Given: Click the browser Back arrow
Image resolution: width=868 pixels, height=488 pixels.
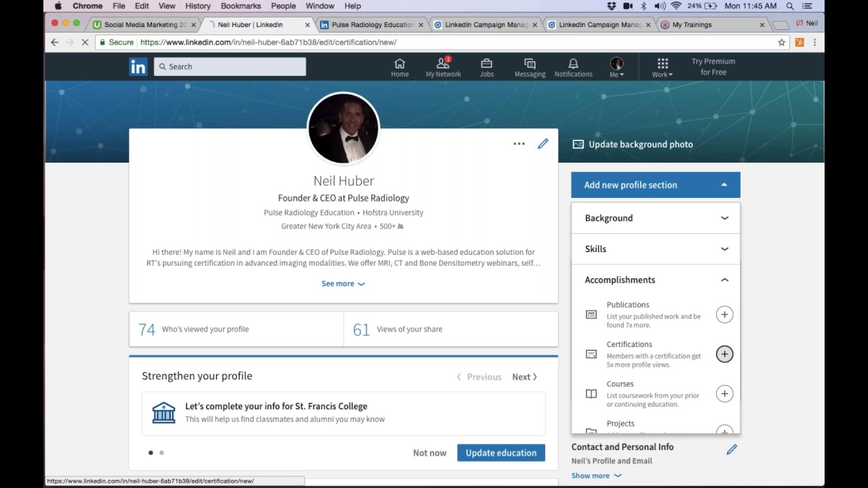Looking at the screenshot, I should pos(55,42).
